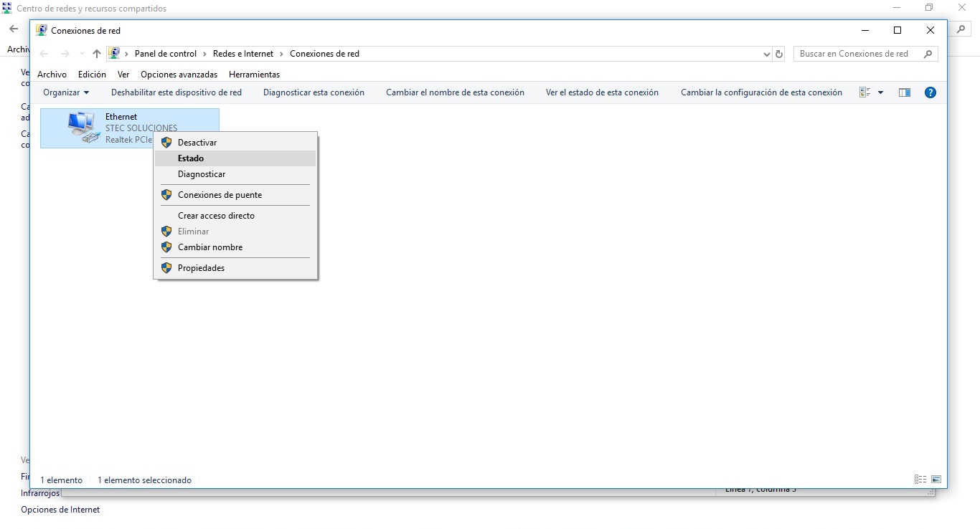Viewport: 980px width, 529px height.
Task: Click the address bar location icon
Action: coord(114,54)
